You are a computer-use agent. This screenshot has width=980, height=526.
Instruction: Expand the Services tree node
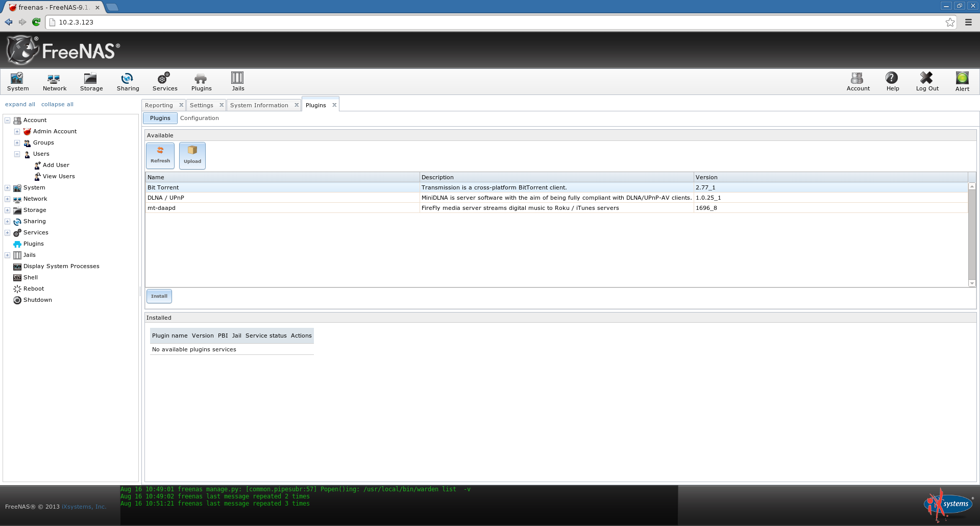pos(8,232)
